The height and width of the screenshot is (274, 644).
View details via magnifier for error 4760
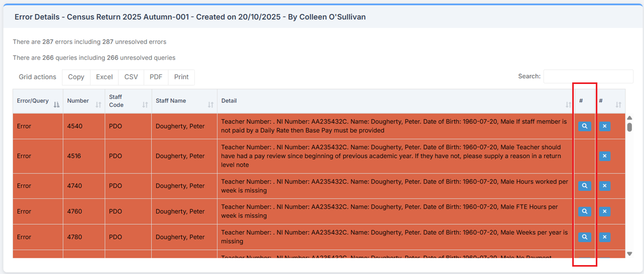coord(584,212)
